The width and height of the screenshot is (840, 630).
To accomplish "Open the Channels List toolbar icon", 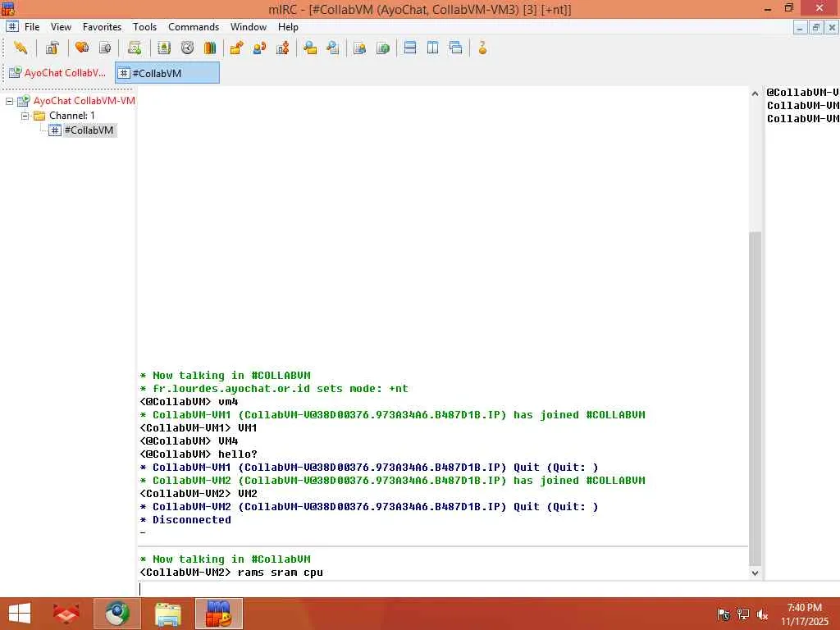I will 105,48.
